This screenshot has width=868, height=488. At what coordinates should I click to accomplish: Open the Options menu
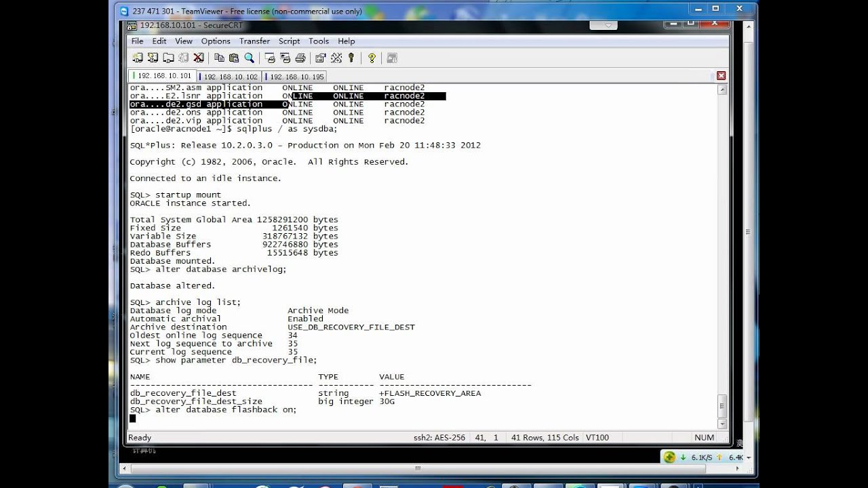click(x=216, y=41)
